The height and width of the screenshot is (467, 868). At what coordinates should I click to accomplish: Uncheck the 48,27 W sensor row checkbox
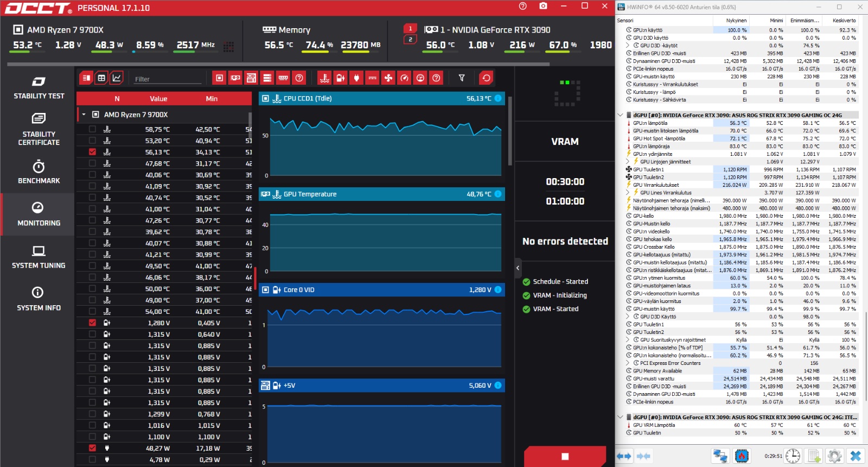tap(92, 448)
